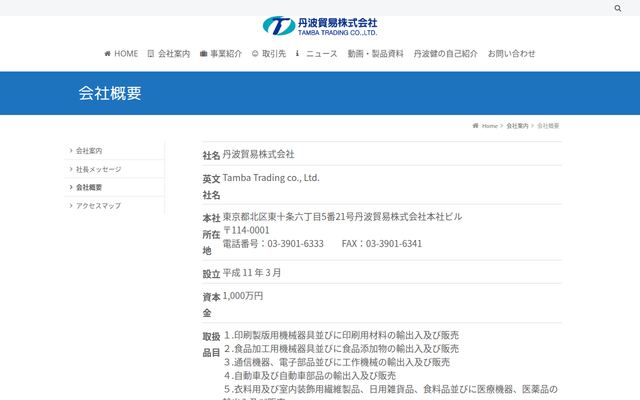The height and width of the screenshot is (400, 640).
Task: Click the 取扱品目 row label
Action: [211, 344]
